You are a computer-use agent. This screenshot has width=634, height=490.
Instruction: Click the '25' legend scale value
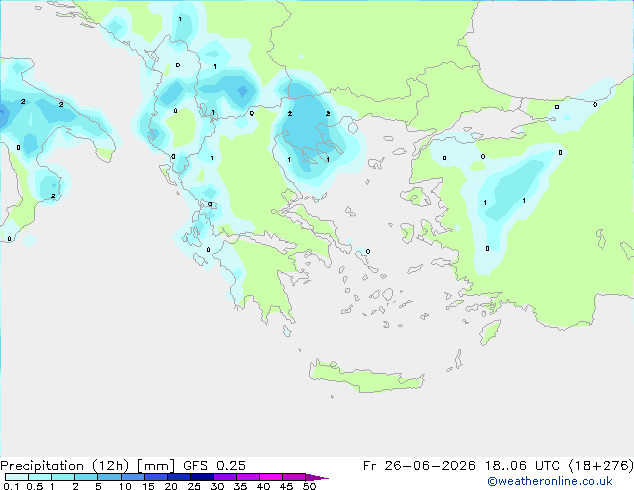pos(194,486)
